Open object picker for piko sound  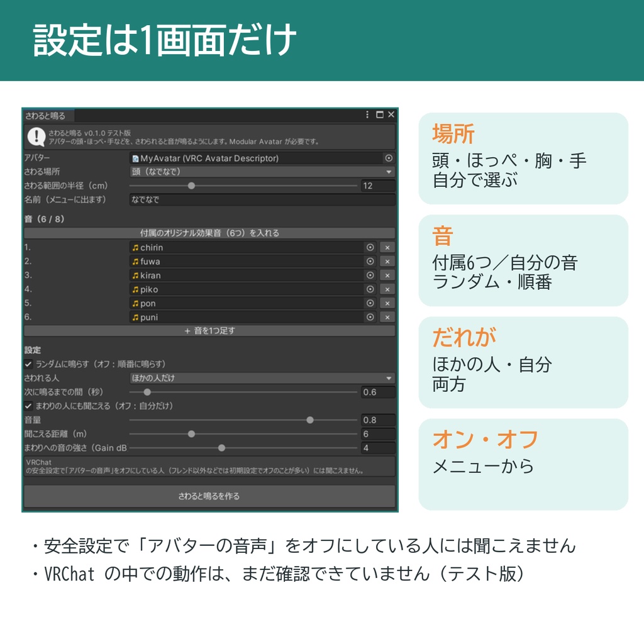tap(370, 289)
